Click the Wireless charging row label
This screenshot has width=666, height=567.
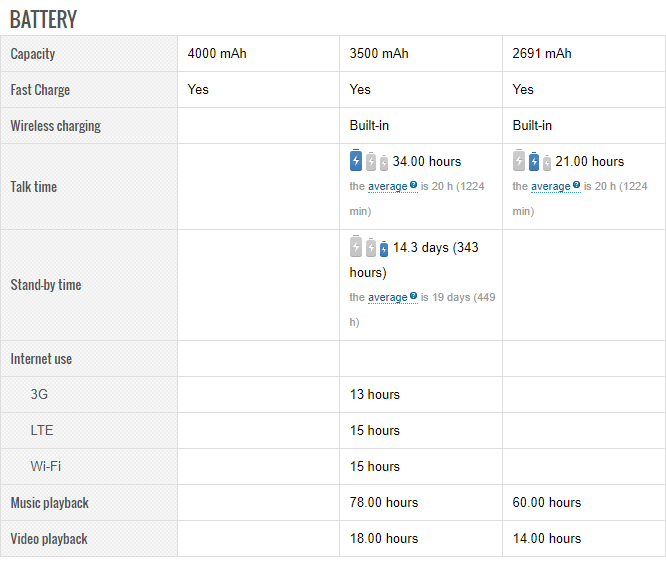click(x=55, y=126)
